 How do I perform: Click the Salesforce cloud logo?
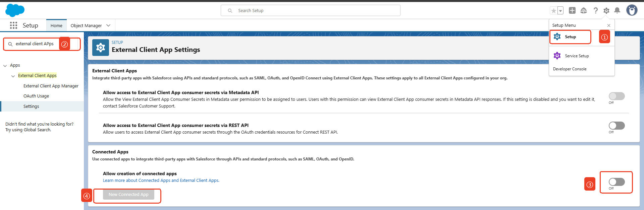pyautogui.click(x=15, y=10)
